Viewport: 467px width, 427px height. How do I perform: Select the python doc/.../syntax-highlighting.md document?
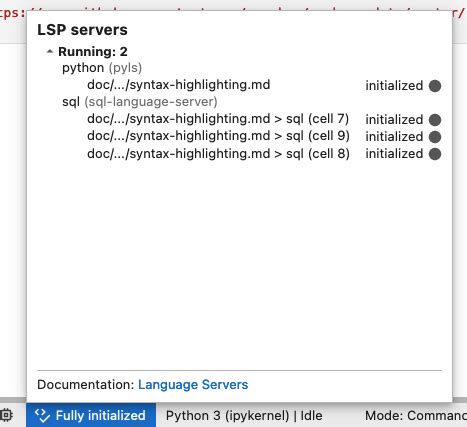(x=179, y=85)
